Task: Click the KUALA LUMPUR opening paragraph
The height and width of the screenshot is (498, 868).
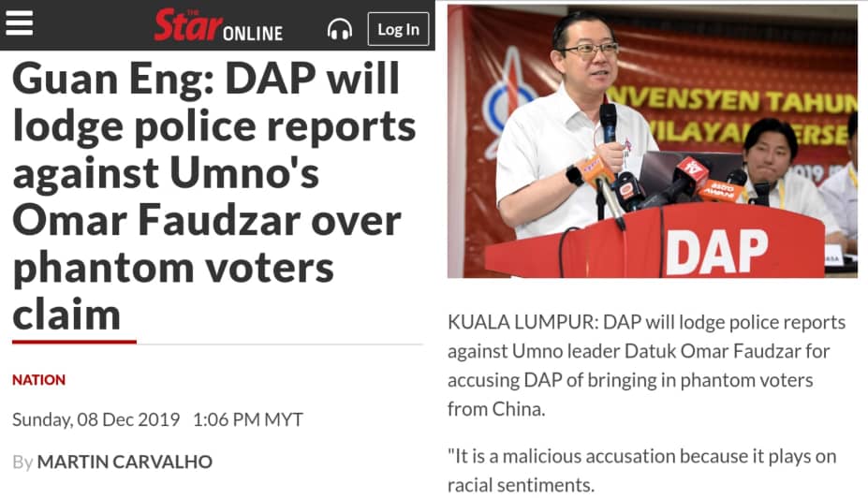Action: click(647, 366)
